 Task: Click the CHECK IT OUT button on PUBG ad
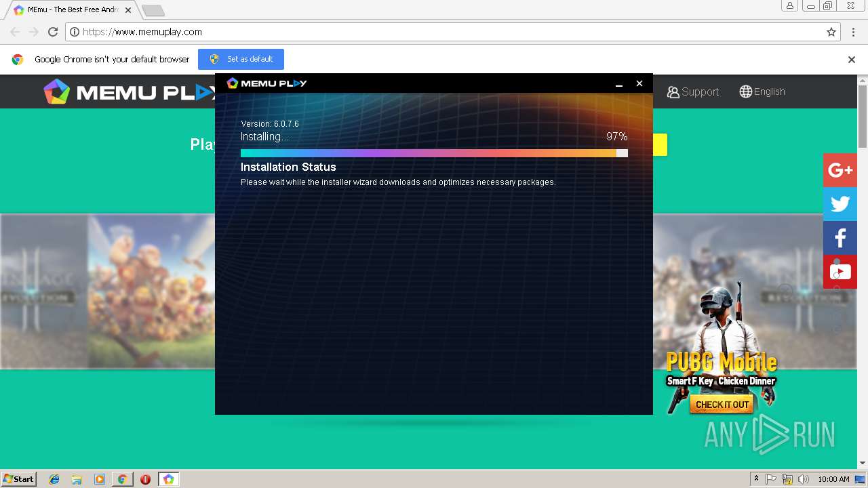722,405
